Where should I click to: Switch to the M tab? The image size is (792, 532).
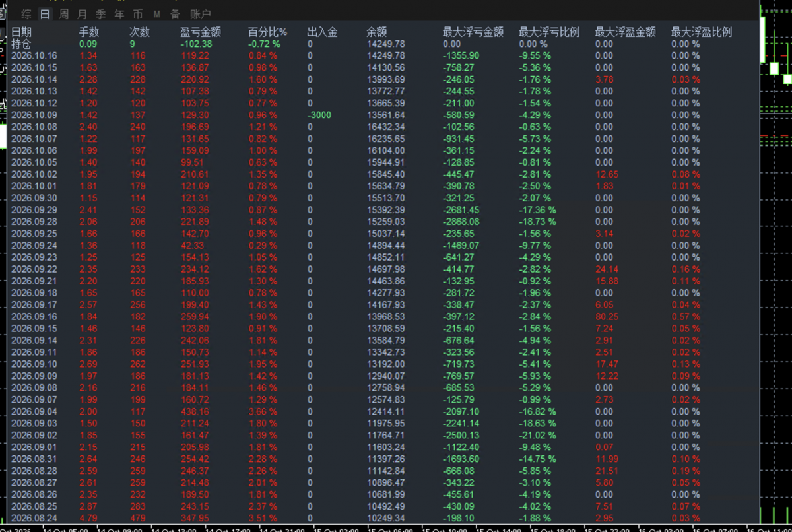pyautogui.click(x=156, y=14)
